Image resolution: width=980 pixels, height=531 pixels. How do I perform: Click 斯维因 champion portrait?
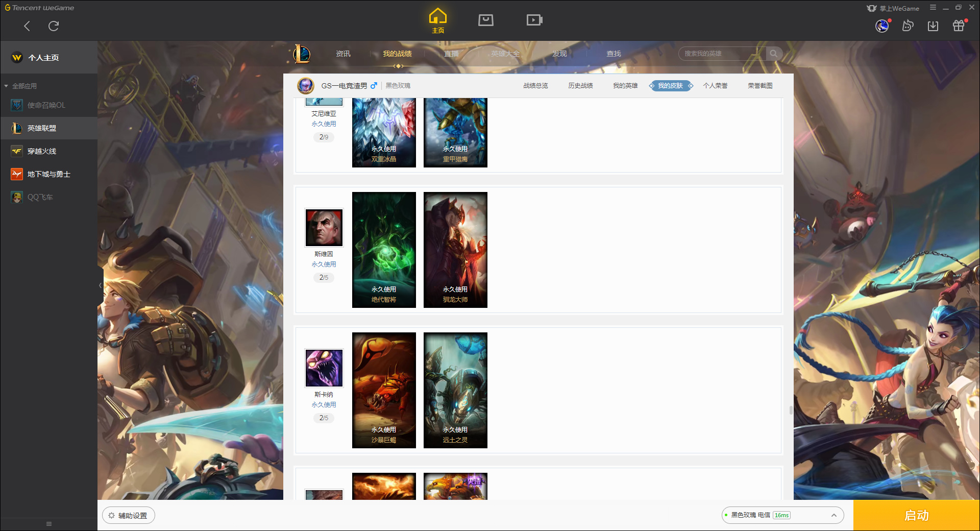tap(324, 228)
